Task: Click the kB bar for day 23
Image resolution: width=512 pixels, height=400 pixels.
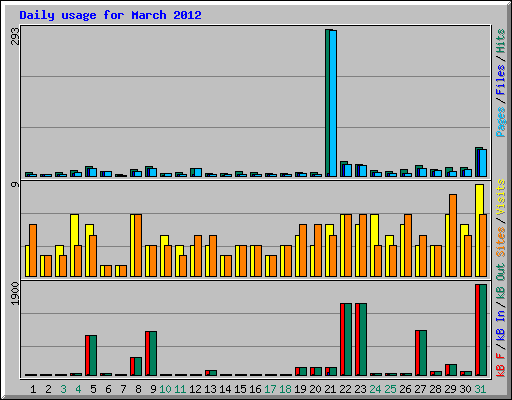Action: tap(361, 339)
